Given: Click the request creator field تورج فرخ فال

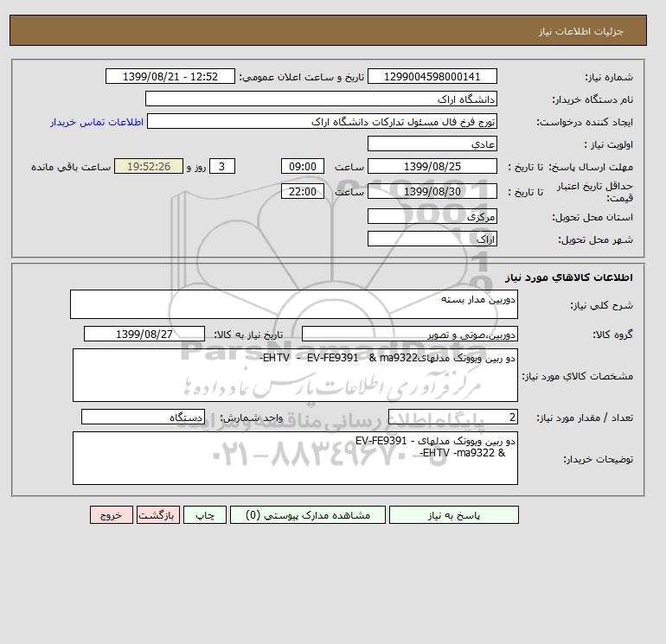Looking at the screenshot, I should coord(322,121).
